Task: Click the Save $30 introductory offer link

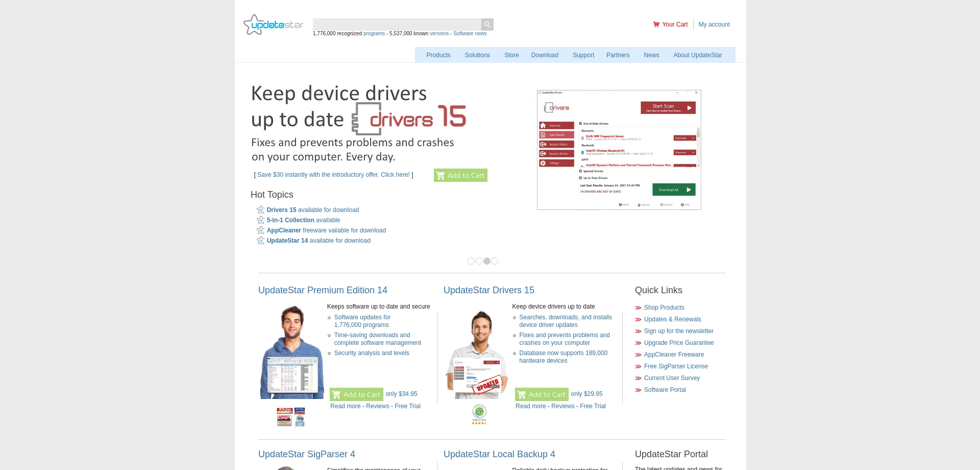Action: click(x=333, y=175)
